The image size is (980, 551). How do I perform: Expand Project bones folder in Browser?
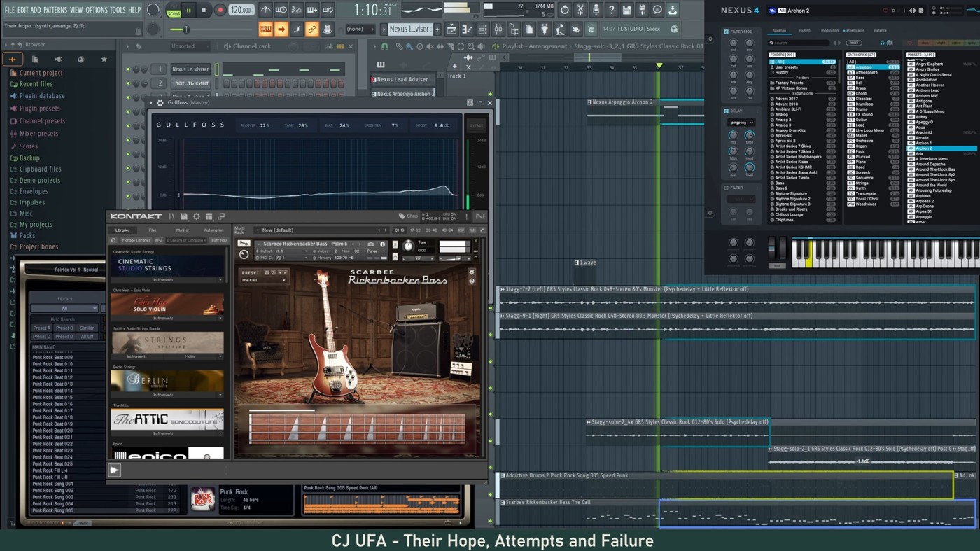[x=38, y=247]
